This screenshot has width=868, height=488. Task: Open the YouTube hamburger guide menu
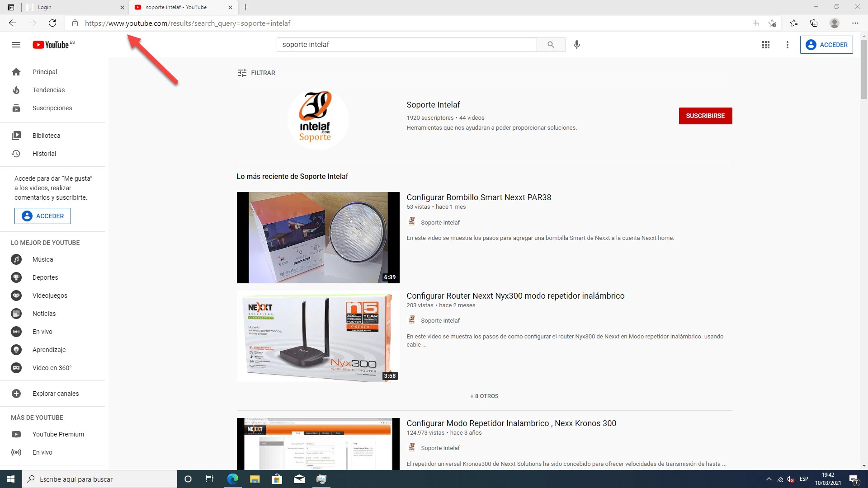point(16,45)
